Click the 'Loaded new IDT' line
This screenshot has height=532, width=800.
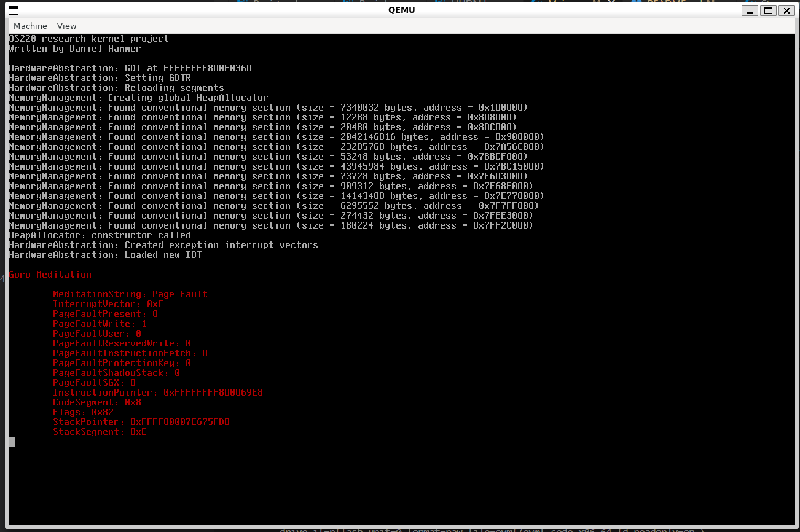click(x=105, y=255)
